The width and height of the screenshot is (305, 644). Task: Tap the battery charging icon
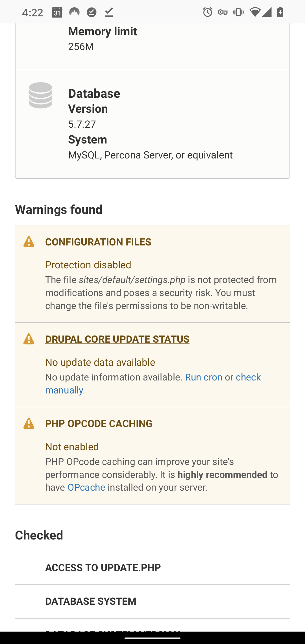pyautogui.click(x=280, y=12)
